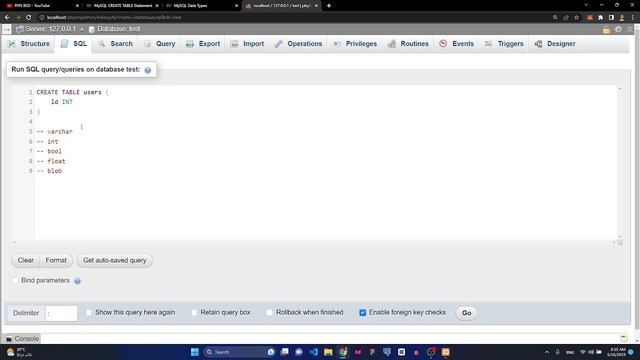Enable Show this query here again
The height and width of the screenshot is (360, 640).
click(89, 312)
